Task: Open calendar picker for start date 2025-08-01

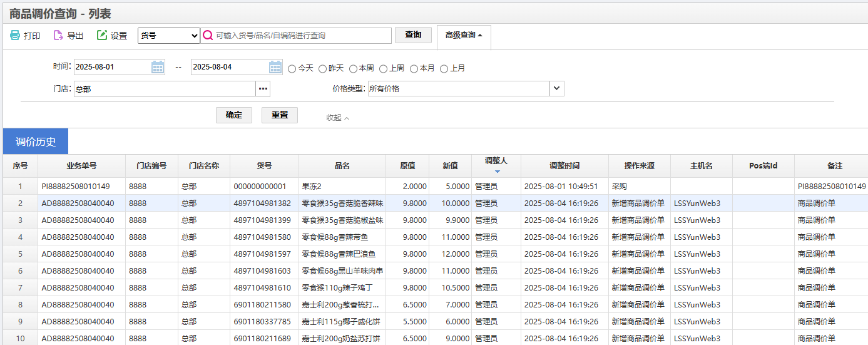Action: pos(158,67)
